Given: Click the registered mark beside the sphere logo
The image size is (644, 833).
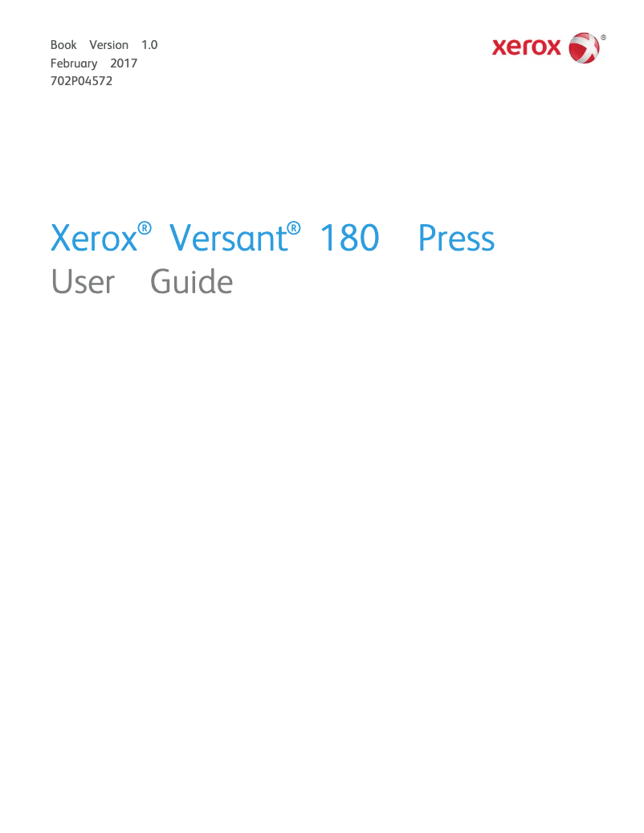Looking at the screenshot, I should (603, 37).
